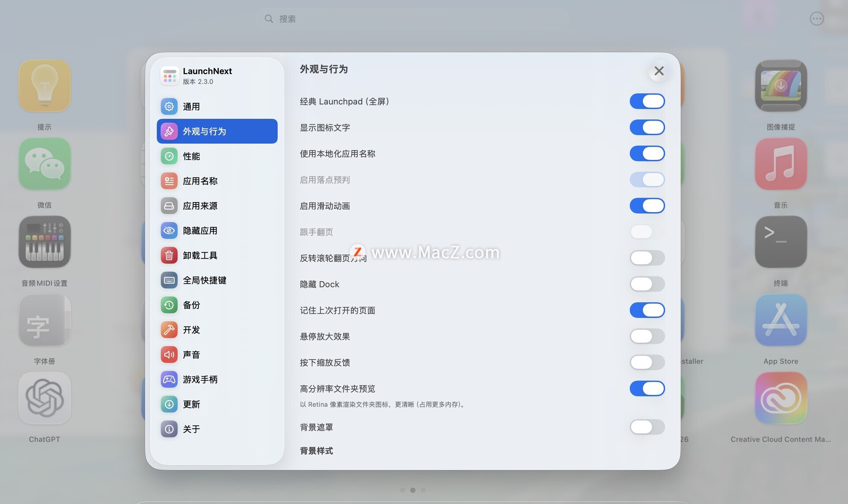Image resolution: width=848 pixels, height=504 pixels.
Task: Close the settings panel with X
Action: click(x=659, y=71)
